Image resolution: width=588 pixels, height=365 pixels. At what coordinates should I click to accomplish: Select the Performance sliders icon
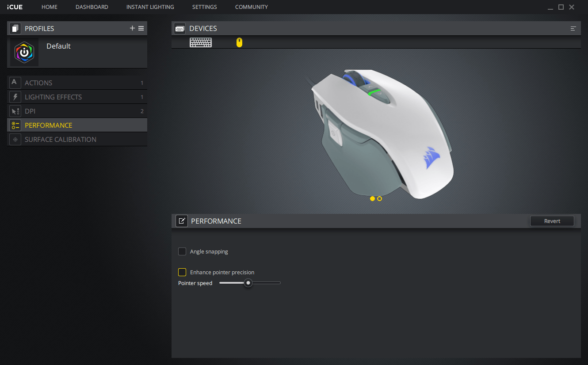coord(15,125)
